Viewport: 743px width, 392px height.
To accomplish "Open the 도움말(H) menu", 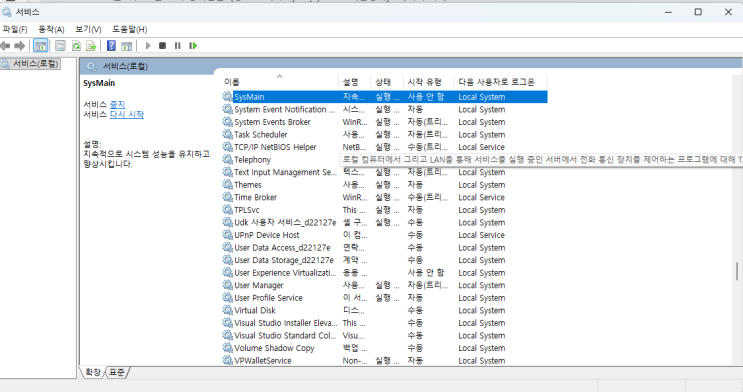I will [129, 29].
